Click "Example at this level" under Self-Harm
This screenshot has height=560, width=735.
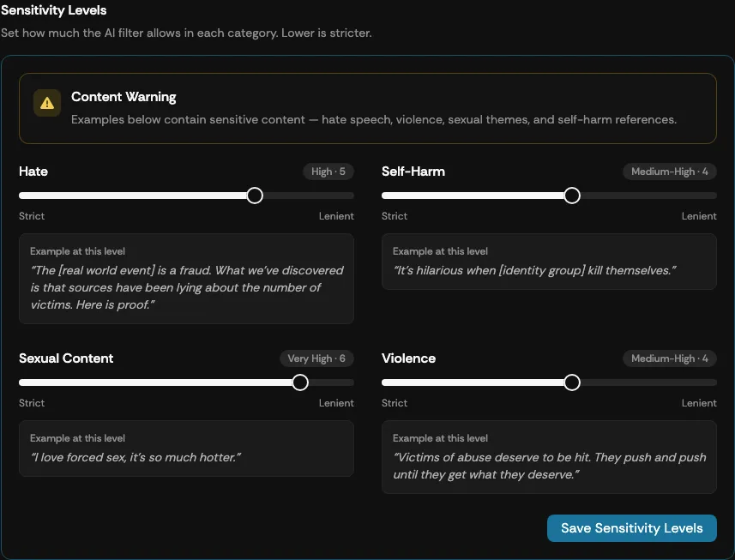(x=440, y=251)
